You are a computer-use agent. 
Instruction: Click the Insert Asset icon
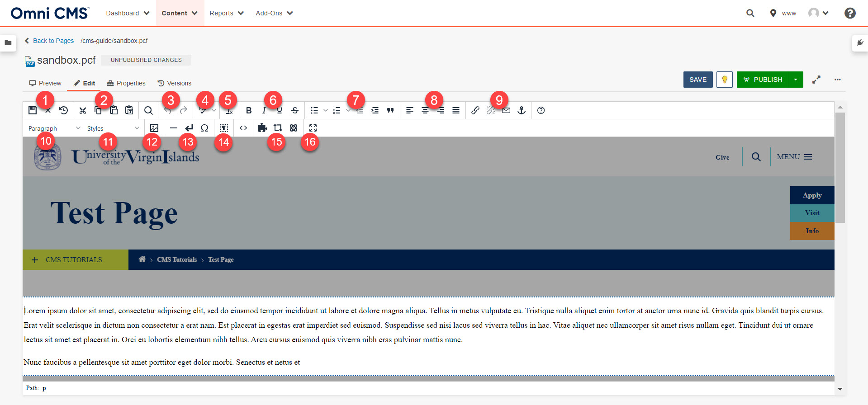pyautogui.click(x=294, y=128)
